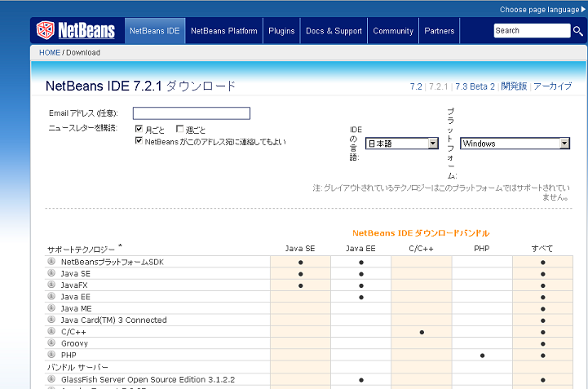This screenshot has width=588, height=389.
Task: Click info icon beside JavaFX row
Action: [51, 285]
